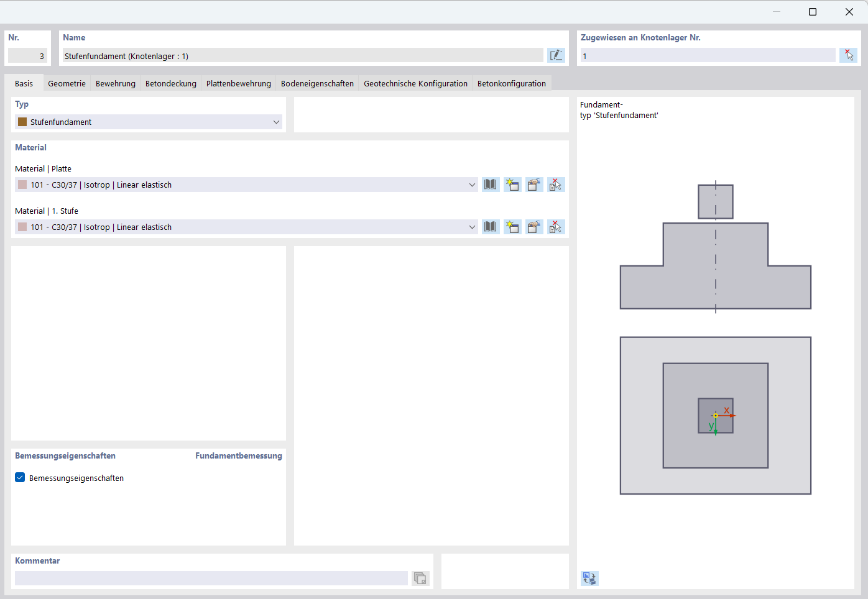Close the dialog window
Image resolution: width=868 pixels, height=599 pixels.
849,12
